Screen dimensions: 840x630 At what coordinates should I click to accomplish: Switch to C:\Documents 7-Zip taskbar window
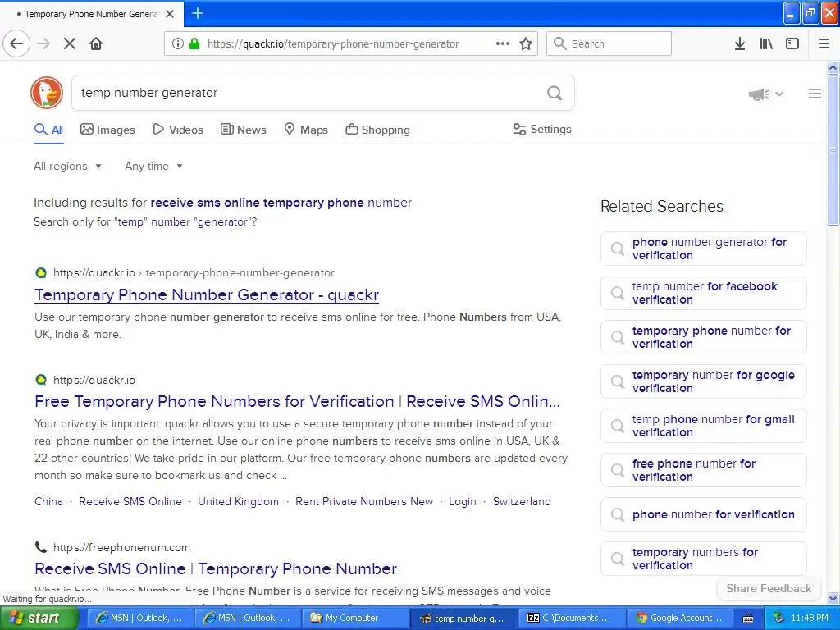(570, 619)
